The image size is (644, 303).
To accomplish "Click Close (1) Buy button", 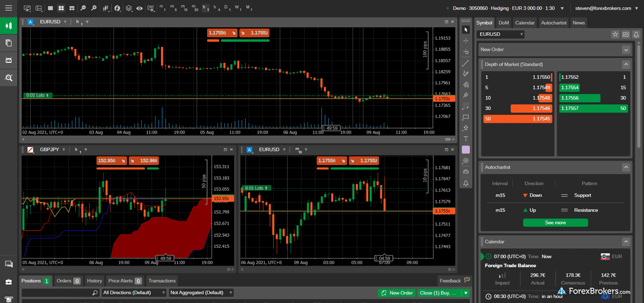I will [x=440, y=293].
